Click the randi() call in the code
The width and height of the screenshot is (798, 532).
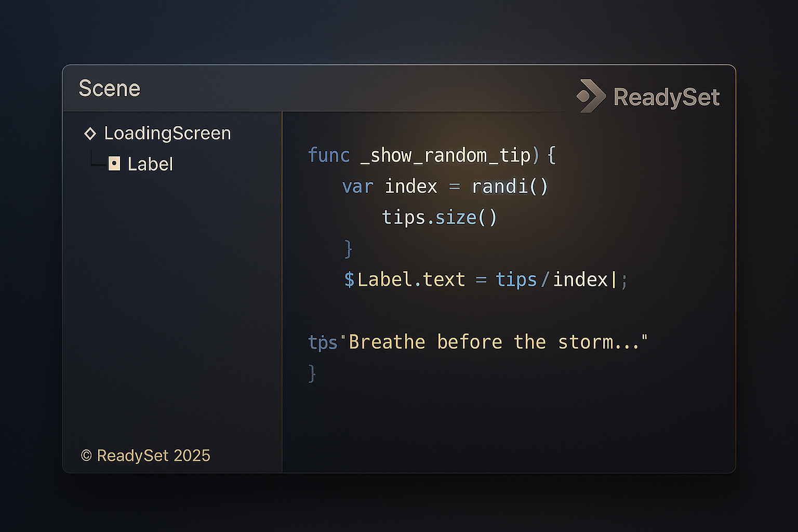(509, 187)
